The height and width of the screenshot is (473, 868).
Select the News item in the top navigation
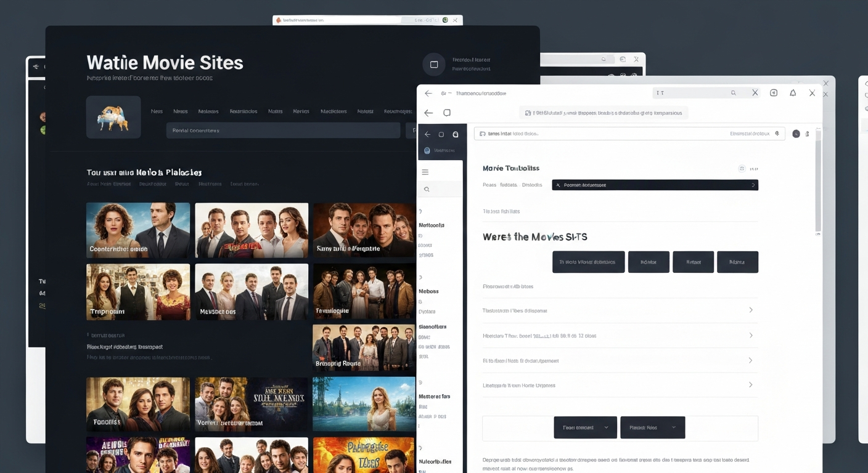pos(157,111)
